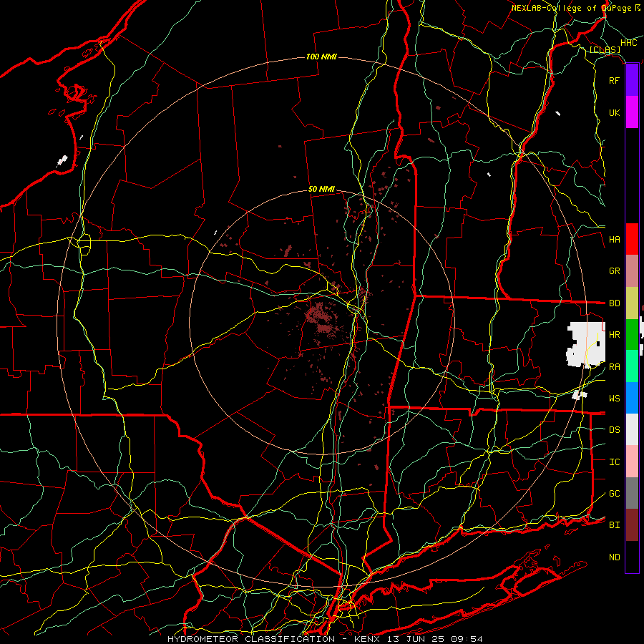Click the BD legend label

615,303
